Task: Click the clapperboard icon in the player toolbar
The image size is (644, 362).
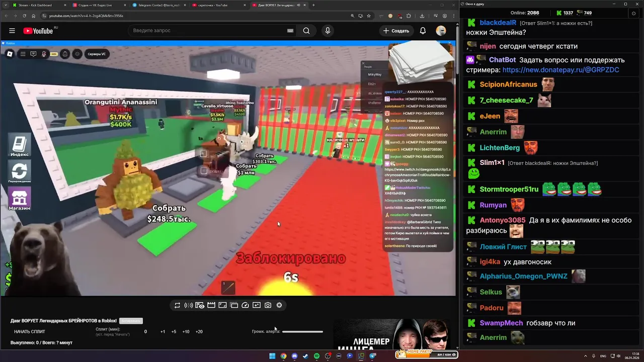Action: 211,305
